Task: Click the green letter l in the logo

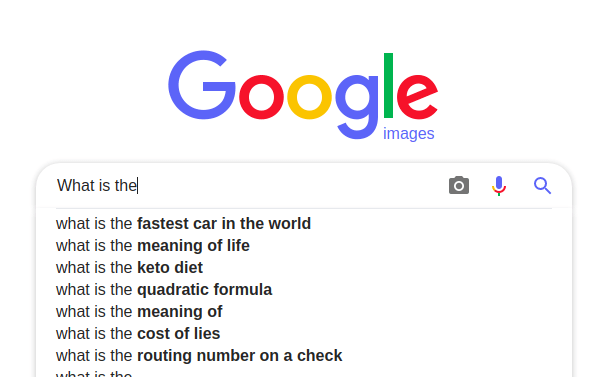Action: click(x=388, y=85)
